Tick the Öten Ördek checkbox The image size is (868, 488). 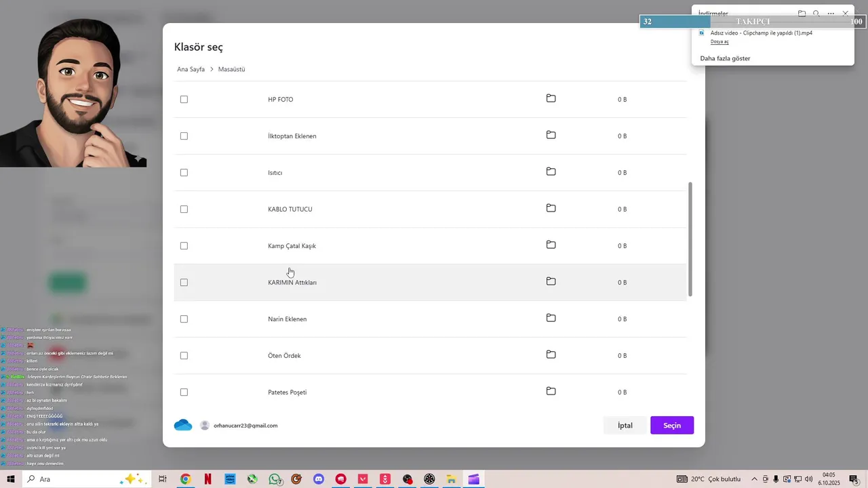point(184,355)
